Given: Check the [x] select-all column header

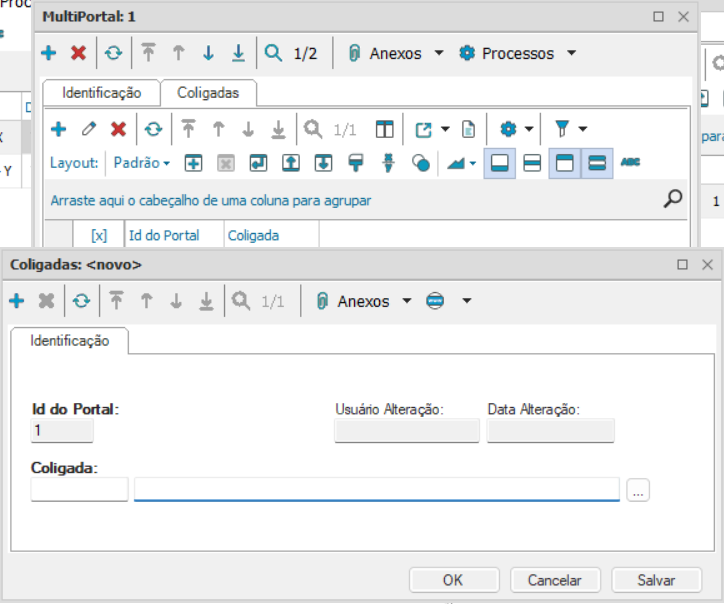Looking at the screenshot, I should point(99,236).
